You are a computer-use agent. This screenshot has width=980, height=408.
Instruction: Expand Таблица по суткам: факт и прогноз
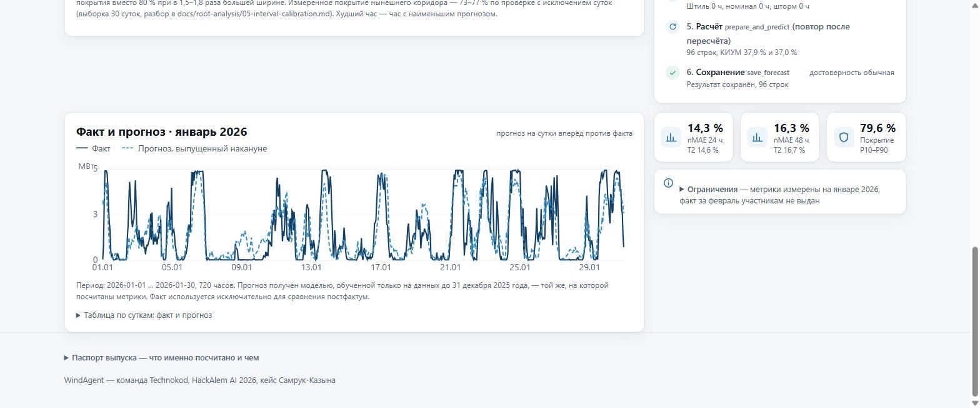144,315
